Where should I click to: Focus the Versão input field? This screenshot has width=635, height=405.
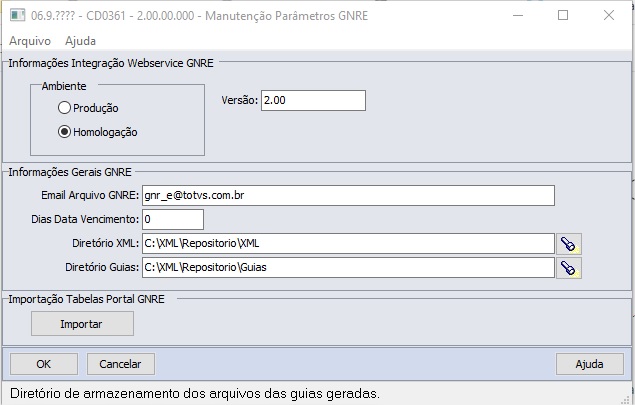point(313,100)
